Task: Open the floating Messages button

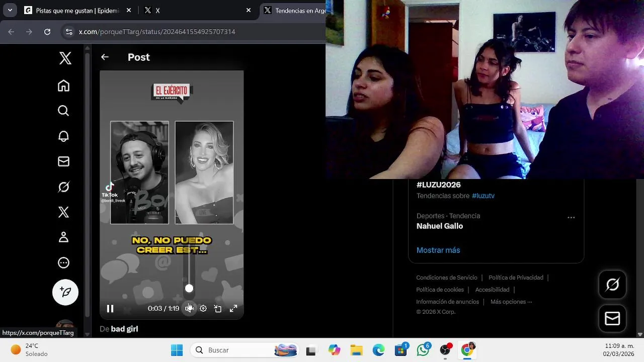Action: coord(612,318)
